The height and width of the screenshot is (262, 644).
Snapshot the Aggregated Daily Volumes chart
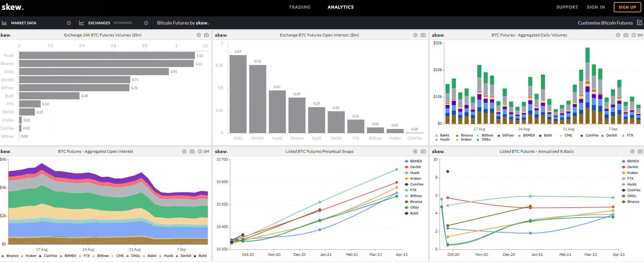(626, 35)
